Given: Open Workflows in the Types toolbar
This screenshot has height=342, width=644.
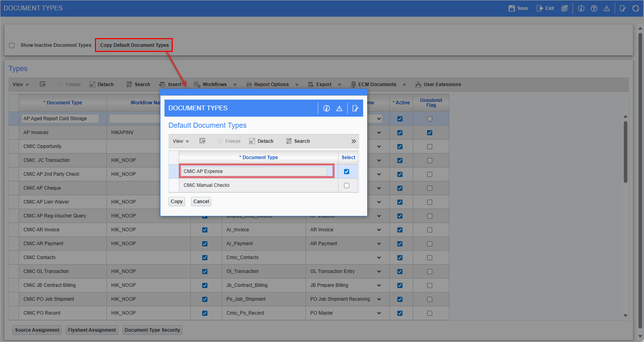Looking at the screenshot, I should coord(210,85).
